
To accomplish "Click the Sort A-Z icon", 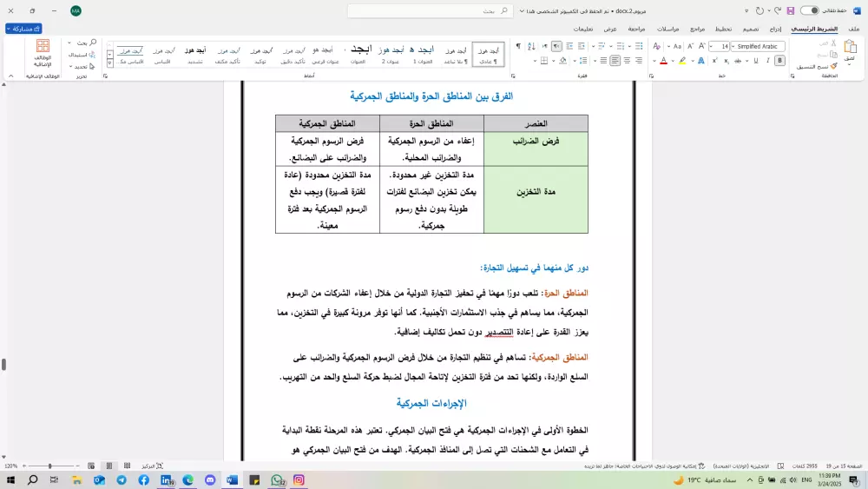I will 531,47.
